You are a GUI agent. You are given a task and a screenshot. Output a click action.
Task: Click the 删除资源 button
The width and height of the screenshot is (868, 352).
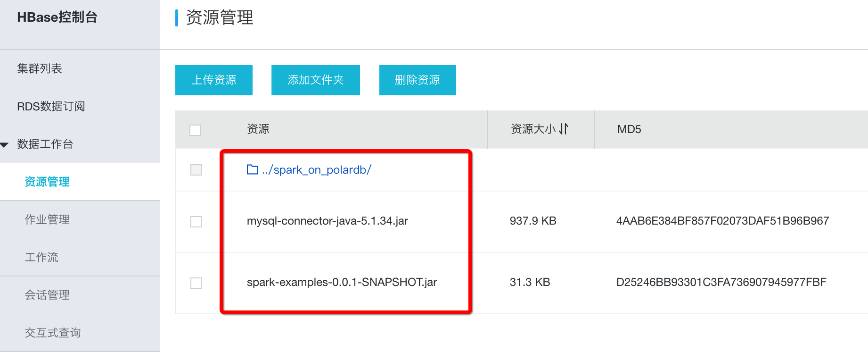(x=418, y=80)
